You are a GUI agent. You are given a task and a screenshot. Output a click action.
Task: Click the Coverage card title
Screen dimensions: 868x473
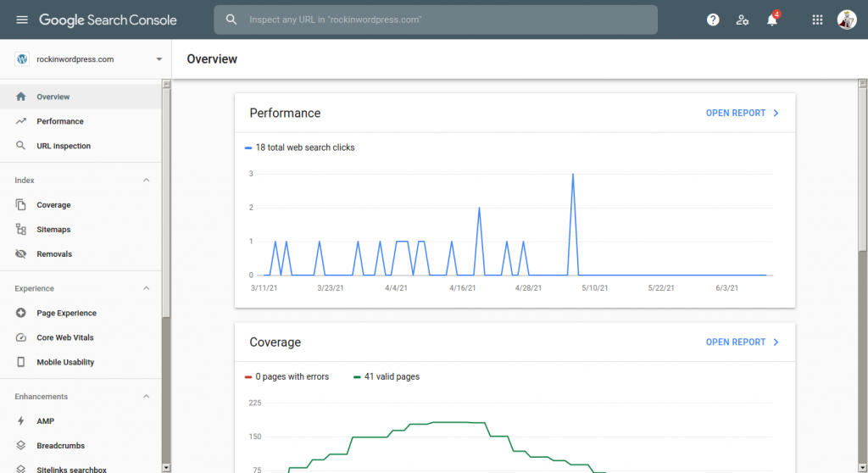[x=275, y=342]
